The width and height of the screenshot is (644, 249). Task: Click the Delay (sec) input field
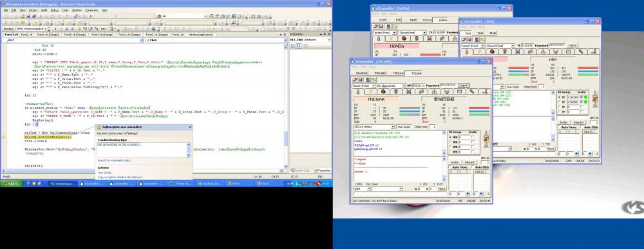(x=433, y=127)
